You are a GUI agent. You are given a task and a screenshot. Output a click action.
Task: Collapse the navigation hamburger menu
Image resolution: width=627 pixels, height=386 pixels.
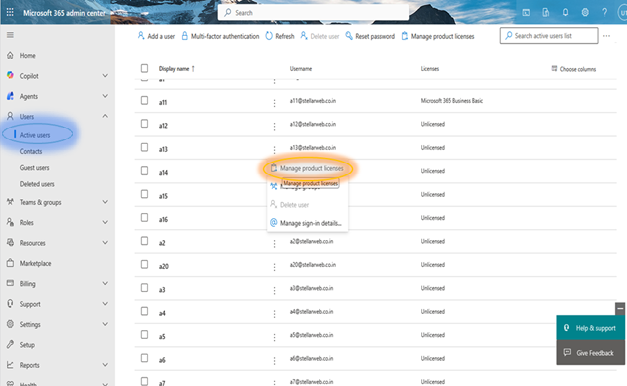pyautogui.click(x=10, y=35)
